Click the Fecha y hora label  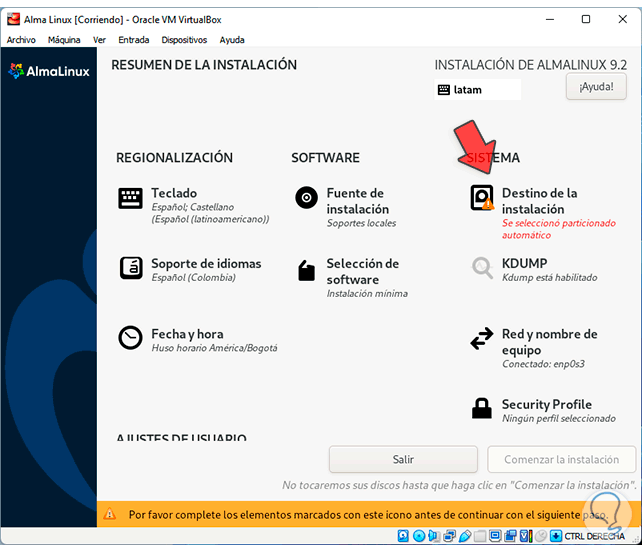coord(187,334)
